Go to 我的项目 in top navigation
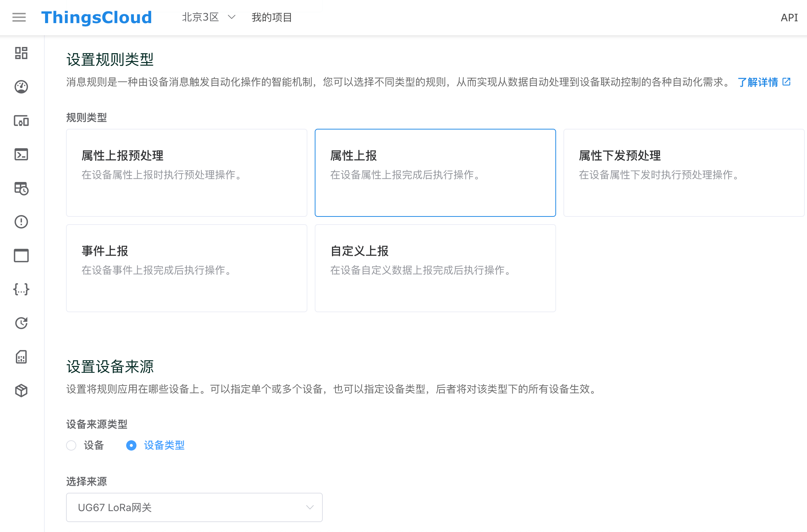The image size is (807, 532). tap(271, 17)
